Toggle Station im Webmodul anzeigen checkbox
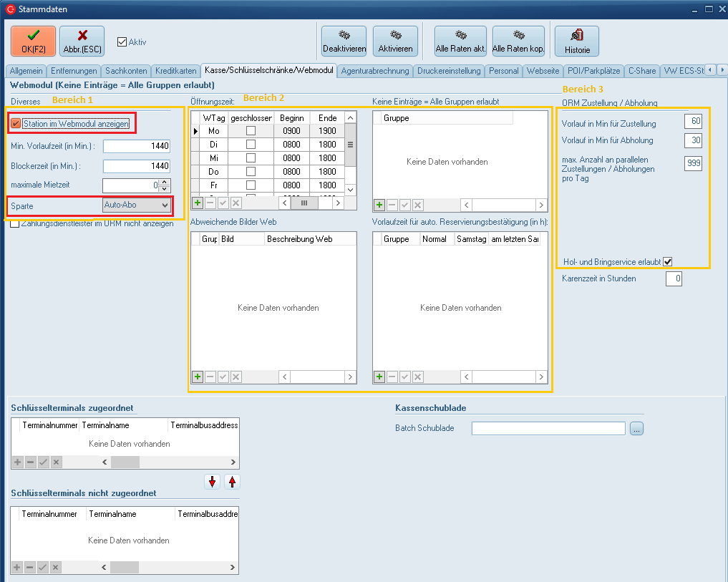This screenshot has height=582, width=728. pos(16,124)
